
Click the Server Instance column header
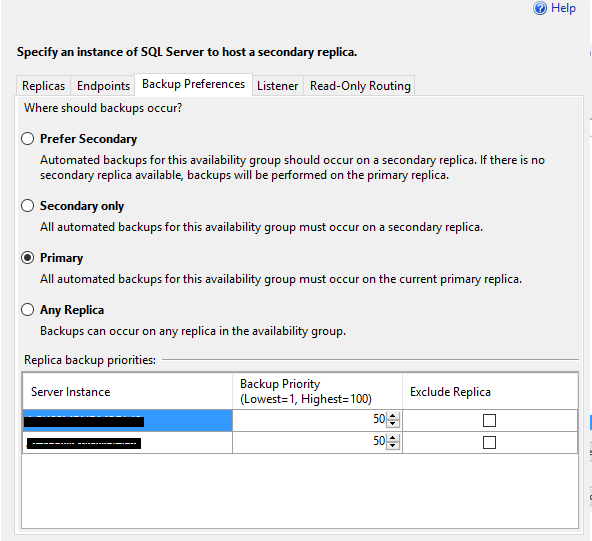click(128, 391)
